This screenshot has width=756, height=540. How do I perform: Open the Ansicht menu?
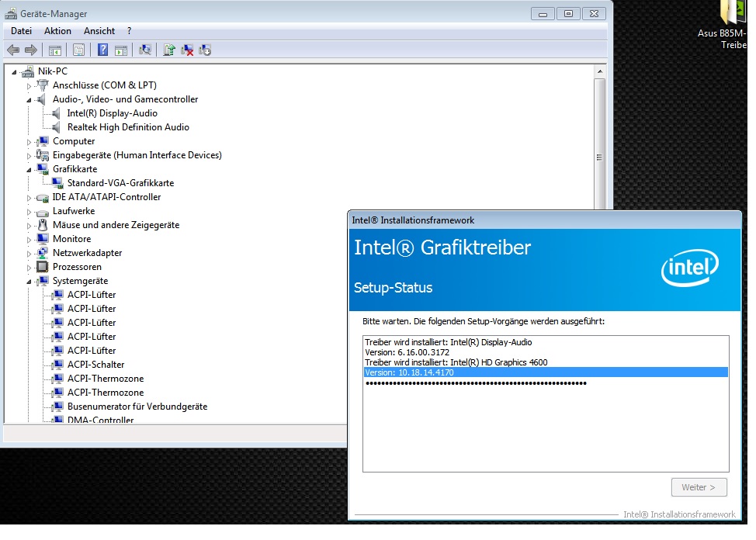99,31
